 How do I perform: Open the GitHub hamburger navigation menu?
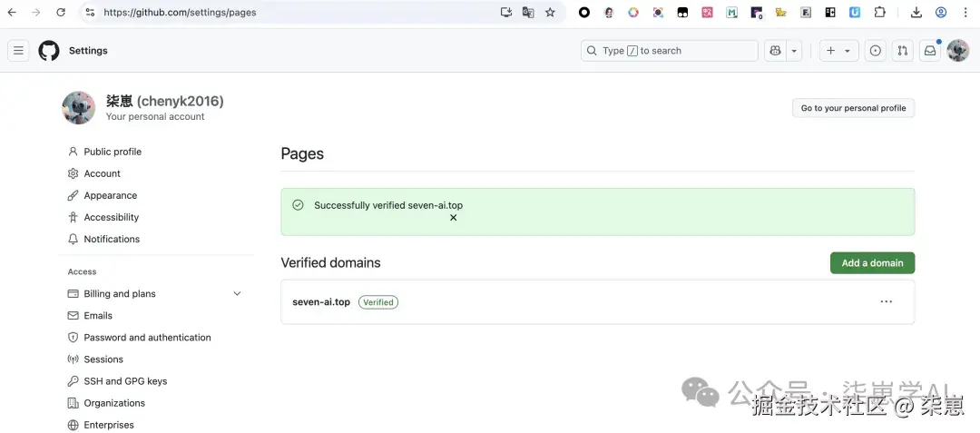pyautogui.click(x=18, y=51)
